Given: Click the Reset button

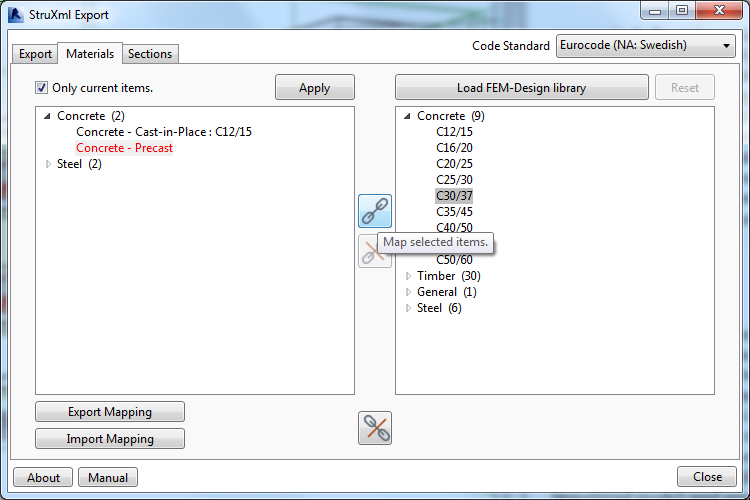Looking at the screenshot, I should (x=684, y=88).
